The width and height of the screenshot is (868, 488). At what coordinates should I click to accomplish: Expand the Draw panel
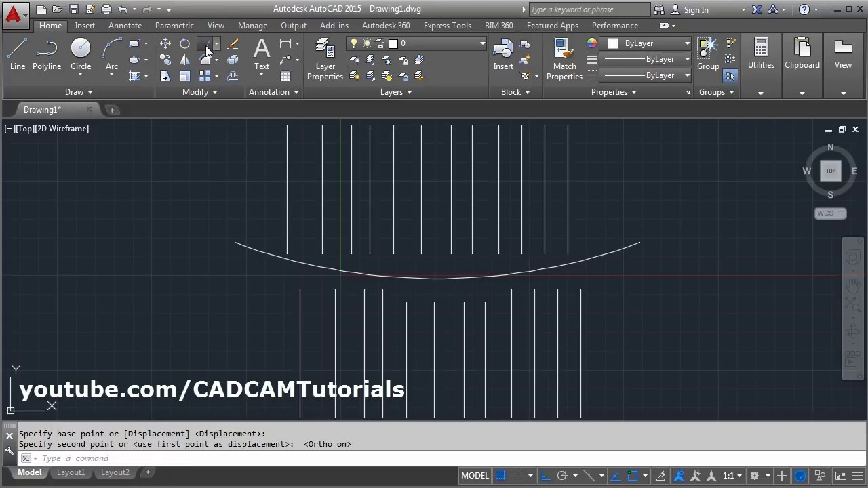pyautogui.click(x=79, y=92)
